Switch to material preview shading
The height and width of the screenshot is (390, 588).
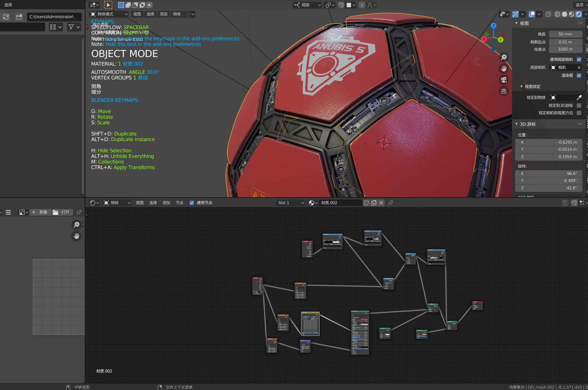point(571,14)
